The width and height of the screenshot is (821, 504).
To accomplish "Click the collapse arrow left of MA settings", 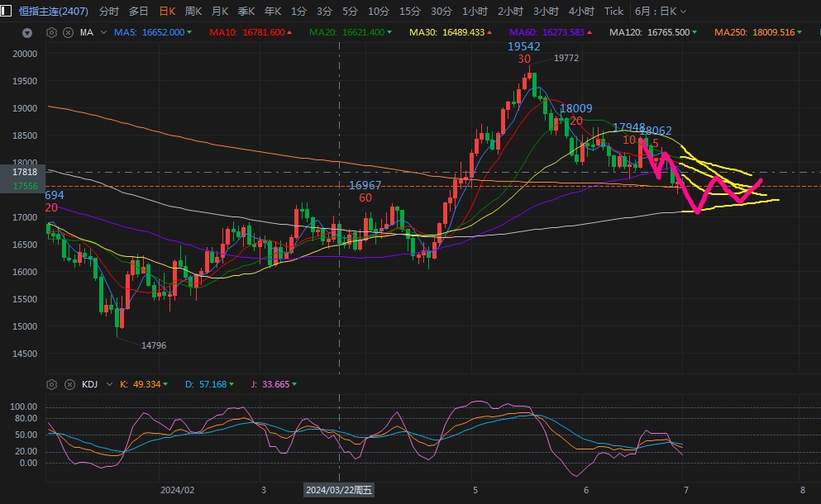I will point(27,33).
